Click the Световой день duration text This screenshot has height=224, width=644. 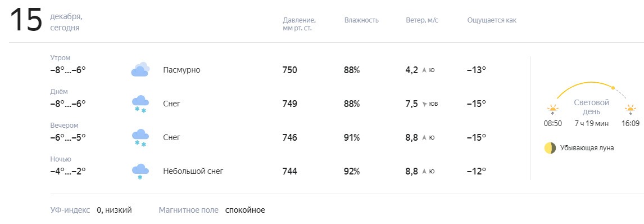(x=591, y=123)
